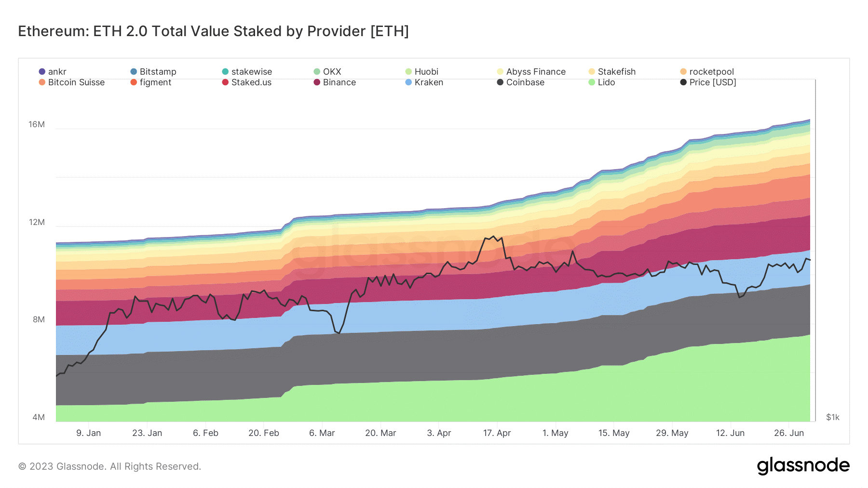Screen dimensions: 868x488
Task: Toggle the Abyss Finance legend entry
Action: click(531, 72)
